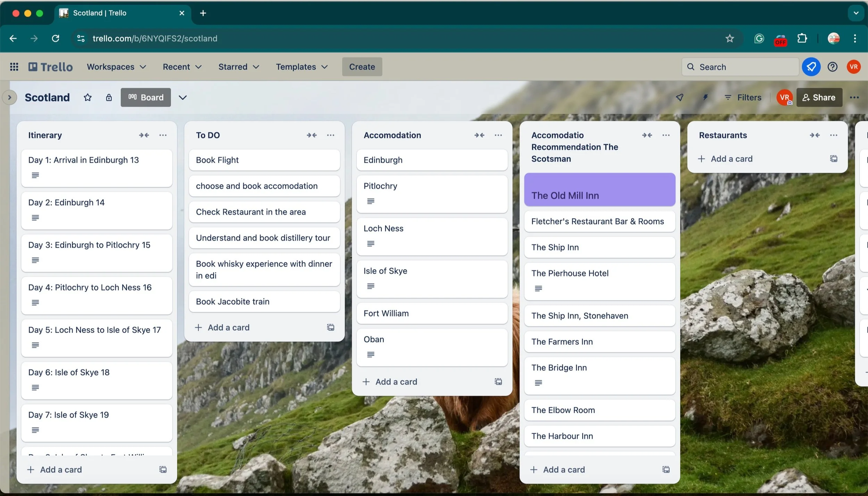
Task: Toggle the bookmark star in the address bar
Action: [729, 38]
